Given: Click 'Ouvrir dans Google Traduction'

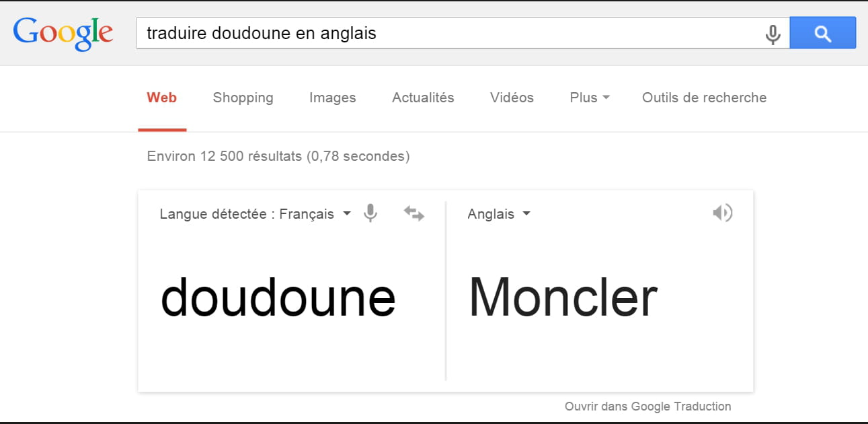Looking at the screenshot, I should (647, 406).
